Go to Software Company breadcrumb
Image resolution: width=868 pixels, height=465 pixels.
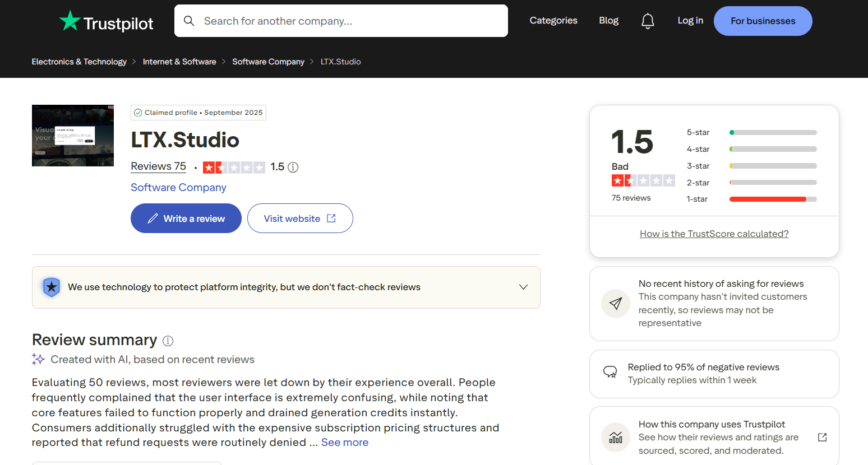coord(268,62)
